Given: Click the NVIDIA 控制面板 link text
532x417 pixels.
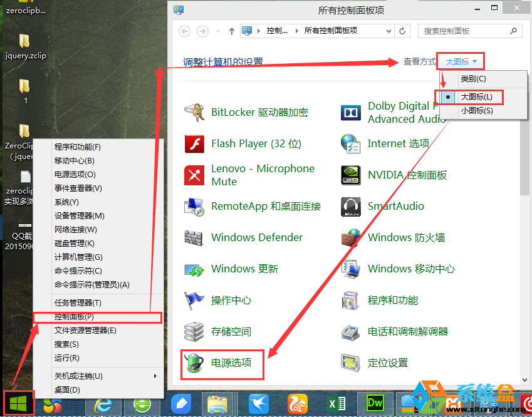Looking at the screenshot, I should click(x=407, y=175).
